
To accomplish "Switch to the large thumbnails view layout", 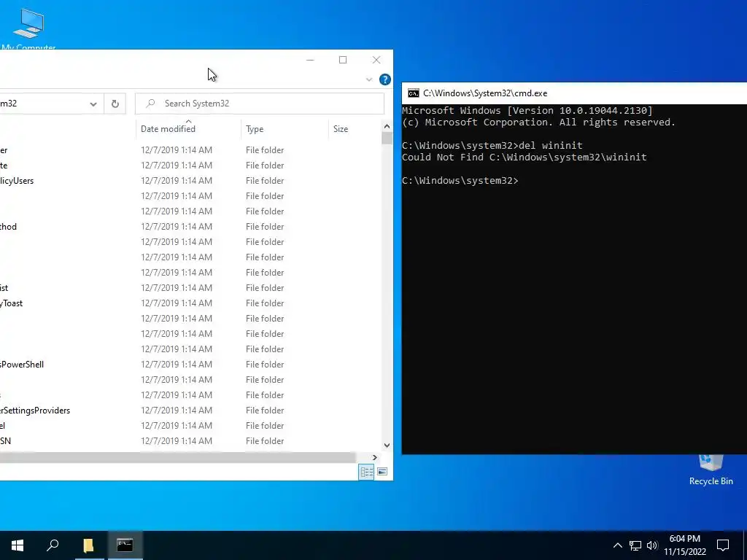I will (382, 472).
